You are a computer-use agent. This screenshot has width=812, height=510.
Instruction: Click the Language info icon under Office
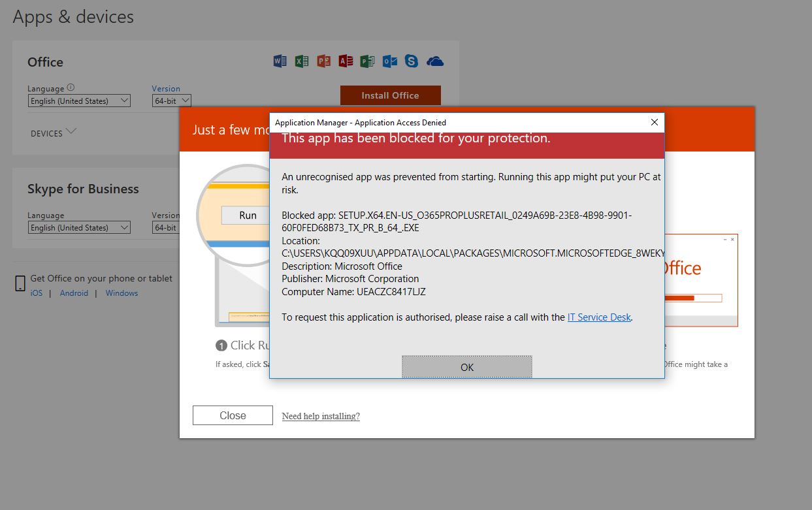coord(71,88)
